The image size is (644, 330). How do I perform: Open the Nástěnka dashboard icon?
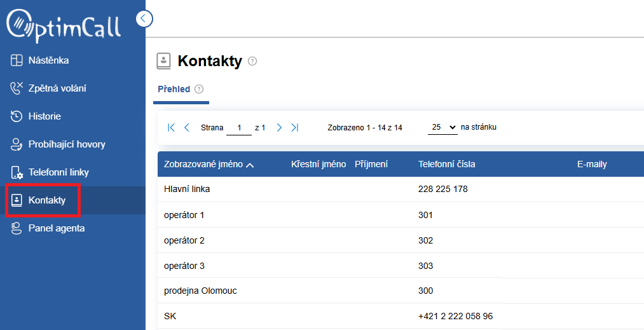click(x=17, y=60)
